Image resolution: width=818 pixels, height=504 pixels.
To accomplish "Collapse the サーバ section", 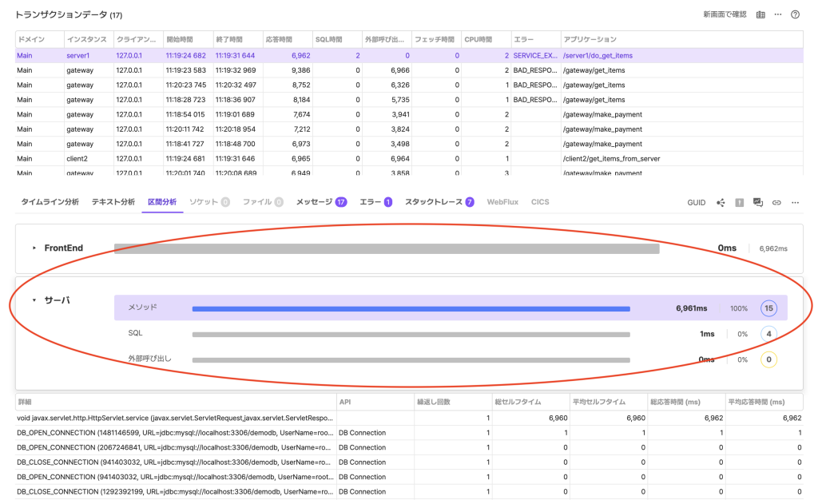I will point(34,300).
